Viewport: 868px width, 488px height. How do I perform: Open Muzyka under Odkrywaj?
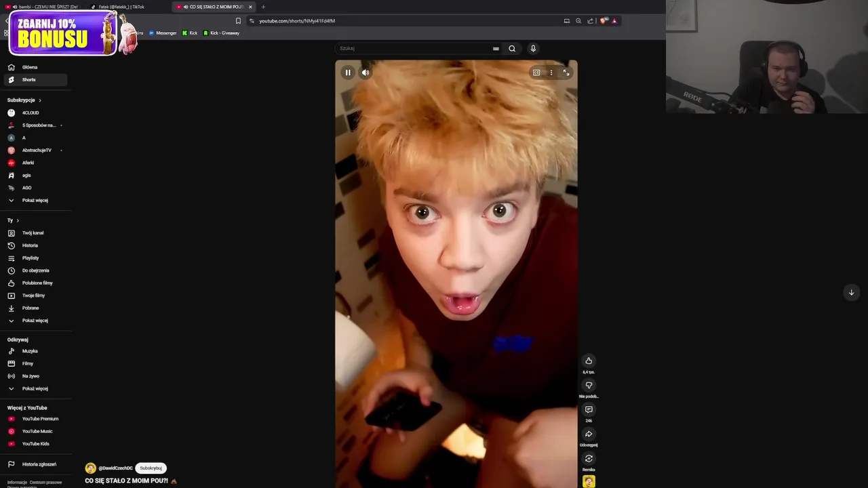pyautogui.click(x=35, y=351)
